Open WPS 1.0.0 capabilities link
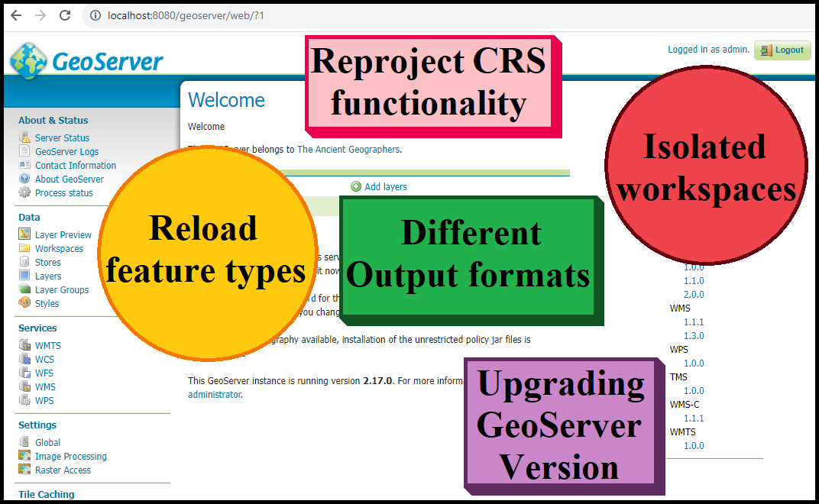Image resolution: width=819 pixels, height=504 pixels. tap(694, 363)
